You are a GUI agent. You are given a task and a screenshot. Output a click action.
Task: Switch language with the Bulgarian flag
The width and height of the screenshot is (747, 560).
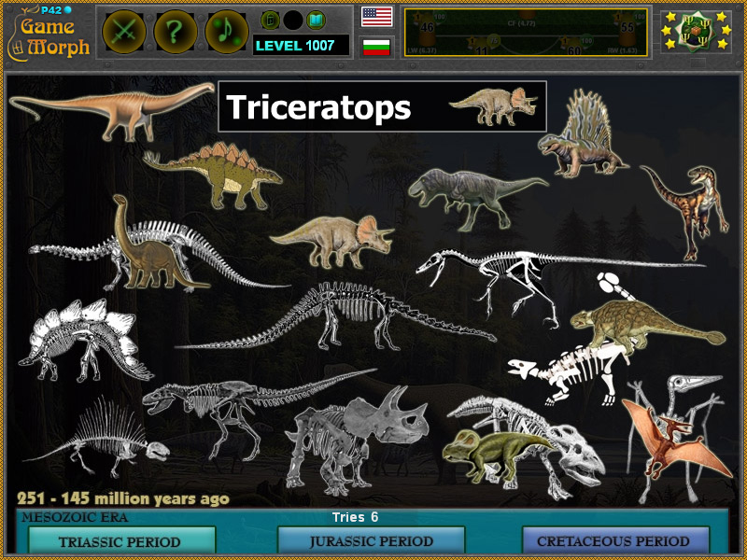coord(376,44)
